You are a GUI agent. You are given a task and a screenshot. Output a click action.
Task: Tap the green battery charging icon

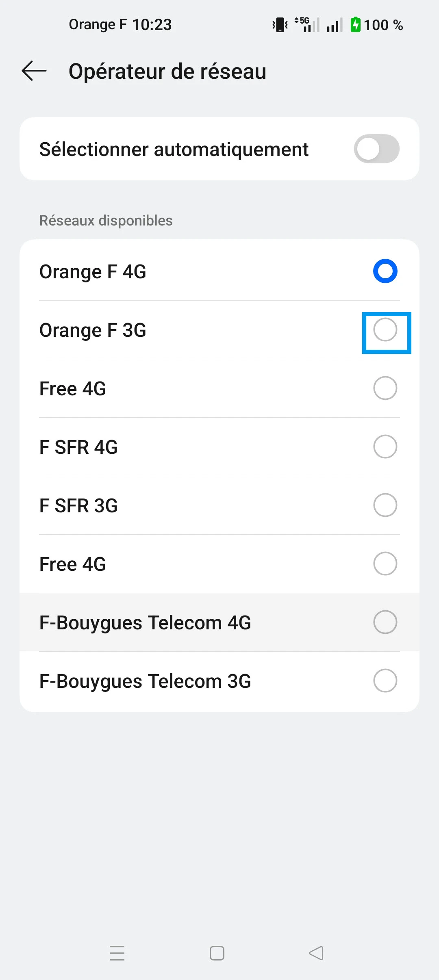click(356, 25)
